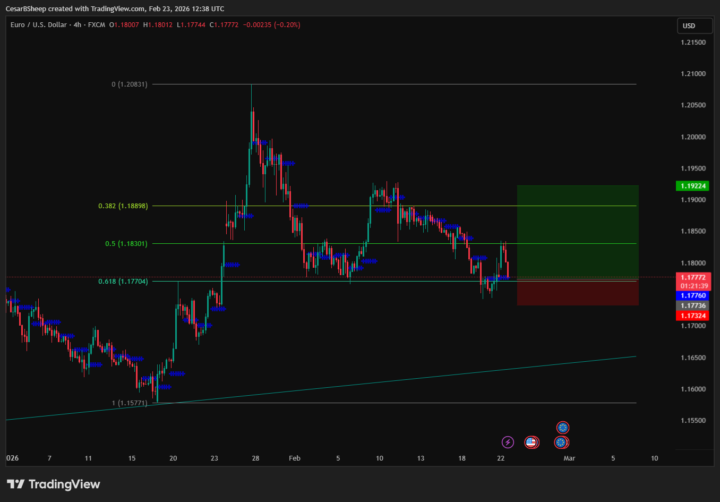The image size is (720, 502).
Task: Select the 1 (1.15771) Fibonacci label
Action: 129,403
